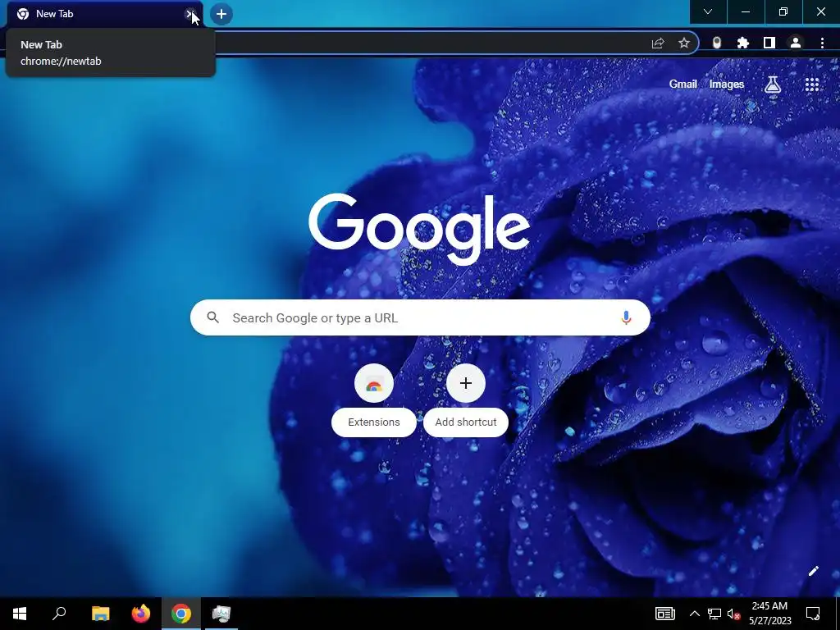Toggle the browser side panel
The height and width of the screenshot is (630, 840).
tap(769, 43)
